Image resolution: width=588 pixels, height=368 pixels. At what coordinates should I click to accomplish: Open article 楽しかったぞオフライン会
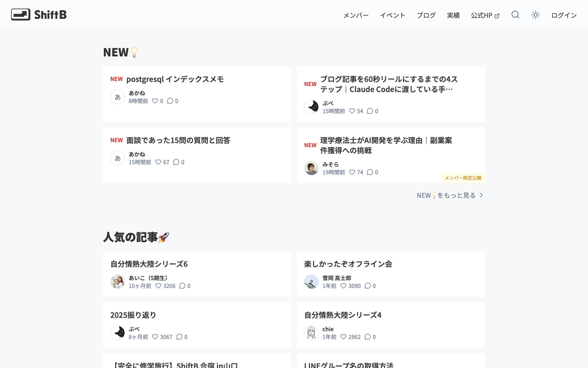coord(348,264)
